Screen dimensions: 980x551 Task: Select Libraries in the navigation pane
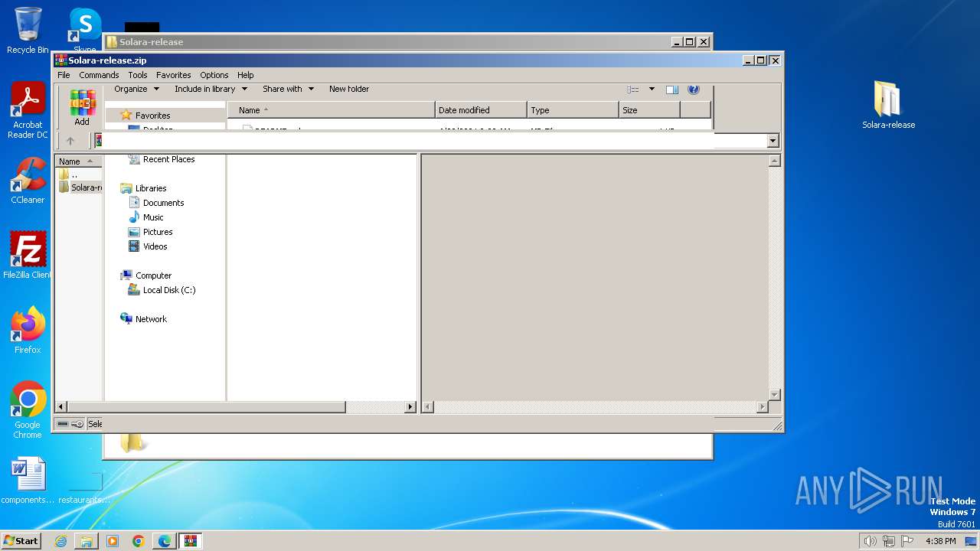pyautogui.click(x=143, y=188)
